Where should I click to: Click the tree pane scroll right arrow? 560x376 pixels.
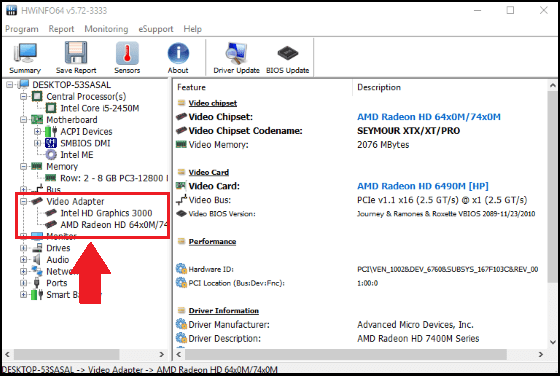161,355
